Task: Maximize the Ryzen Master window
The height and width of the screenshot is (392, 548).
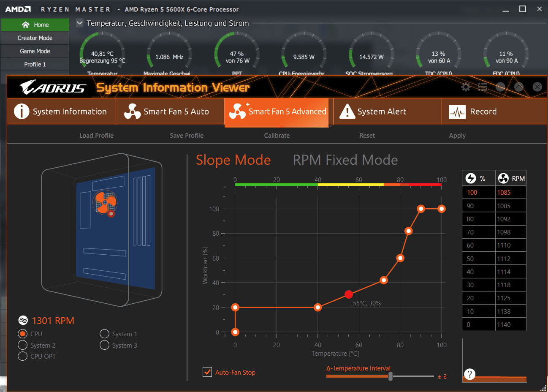Action: (523, 9)
